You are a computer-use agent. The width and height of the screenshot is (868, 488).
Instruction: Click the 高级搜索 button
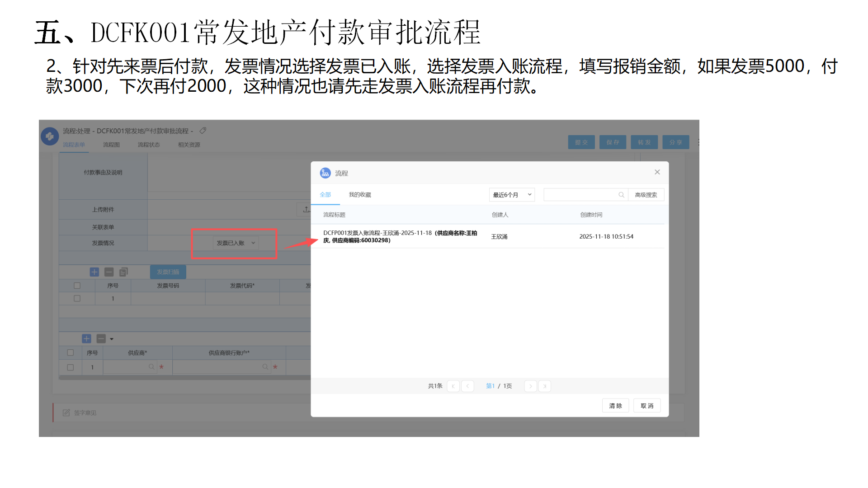click(646, 195)
